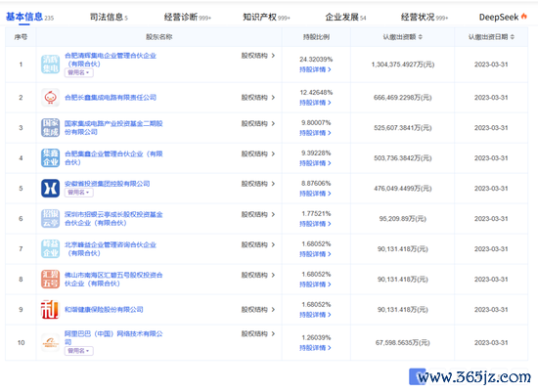
Task: Click the 峰益企业 logo icon
Action: (x=51, y=248)
